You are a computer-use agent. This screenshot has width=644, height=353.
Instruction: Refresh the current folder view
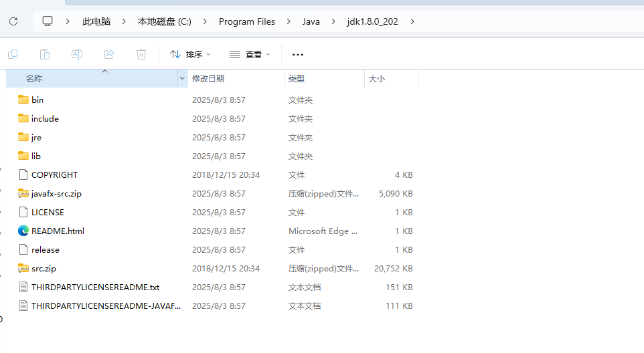(13, 21)
